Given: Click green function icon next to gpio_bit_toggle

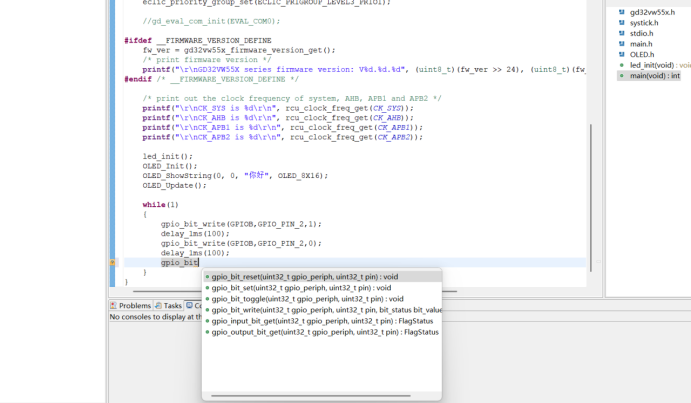Looking at the screenshot, I should tap(208, 299).
